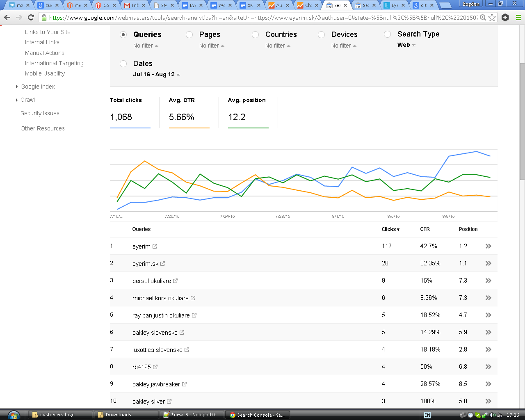Screen dimensions: 525x420
Task: Click the EN language indicator in tray
Action: [x=427, y=415]
